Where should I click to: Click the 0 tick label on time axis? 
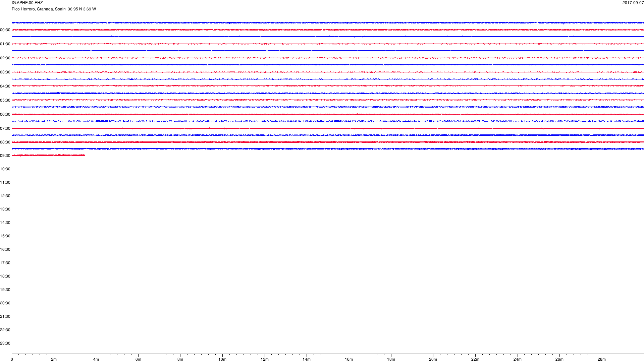[x=12, y=360]
